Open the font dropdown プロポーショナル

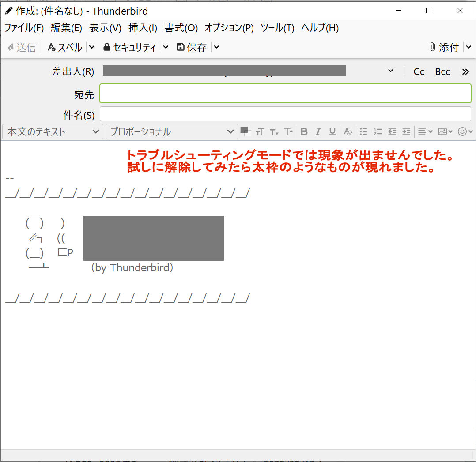coord(171,131)
